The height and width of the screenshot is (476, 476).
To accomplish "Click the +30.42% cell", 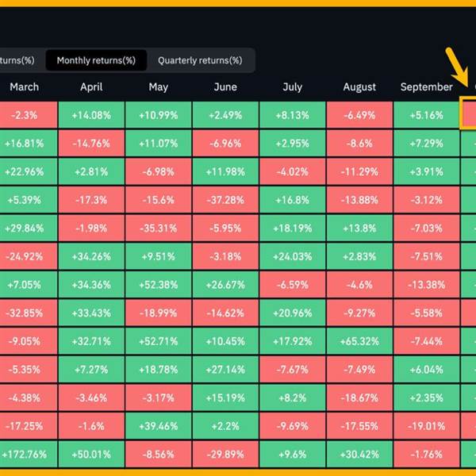I will (x=359, y=454).
